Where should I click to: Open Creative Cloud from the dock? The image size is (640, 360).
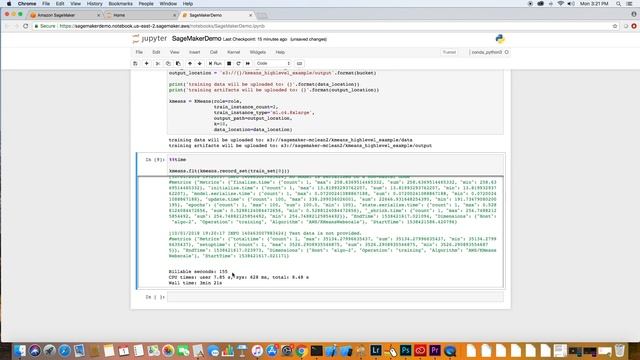point(420,351)
